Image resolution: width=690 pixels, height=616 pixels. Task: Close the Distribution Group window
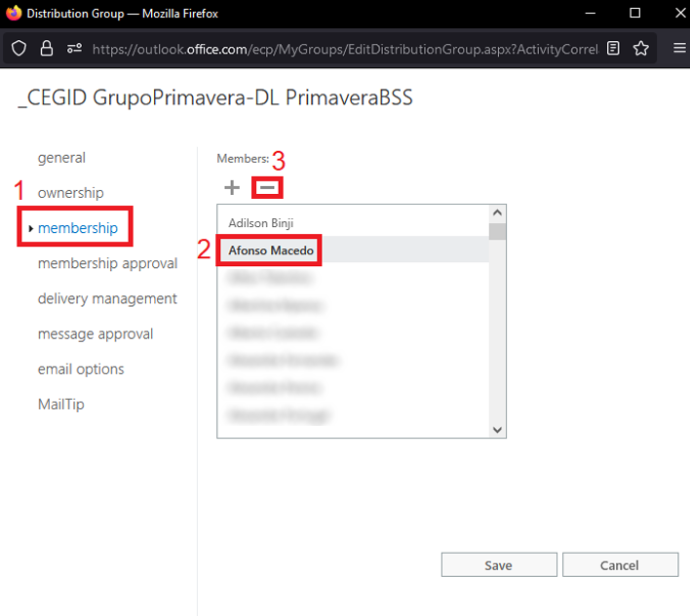click(x=680, y=14)
